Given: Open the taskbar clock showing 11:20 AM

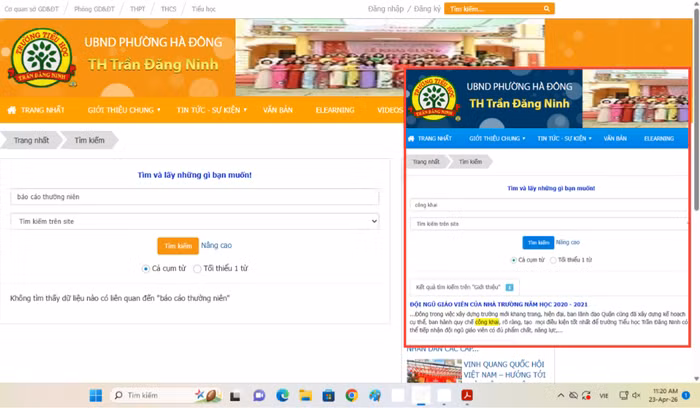Looking at the screenshot, I should click(663, 395).
